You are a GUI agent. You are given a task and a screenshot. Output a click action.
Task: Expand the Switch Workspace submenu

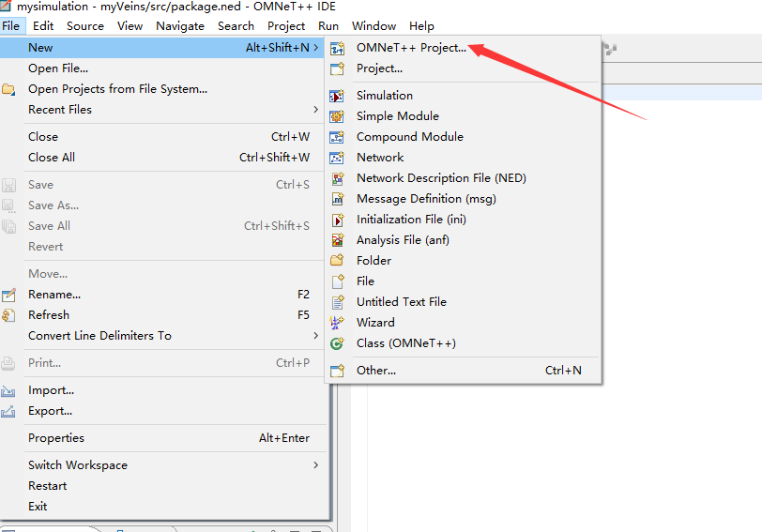(316, 465)
